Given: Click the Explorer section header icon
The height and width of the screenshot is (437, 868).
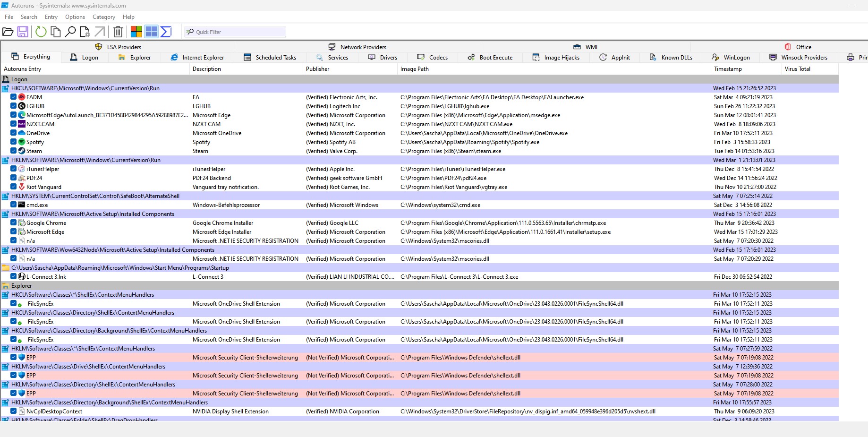Looking at the screenshot, I should point(6,286).
